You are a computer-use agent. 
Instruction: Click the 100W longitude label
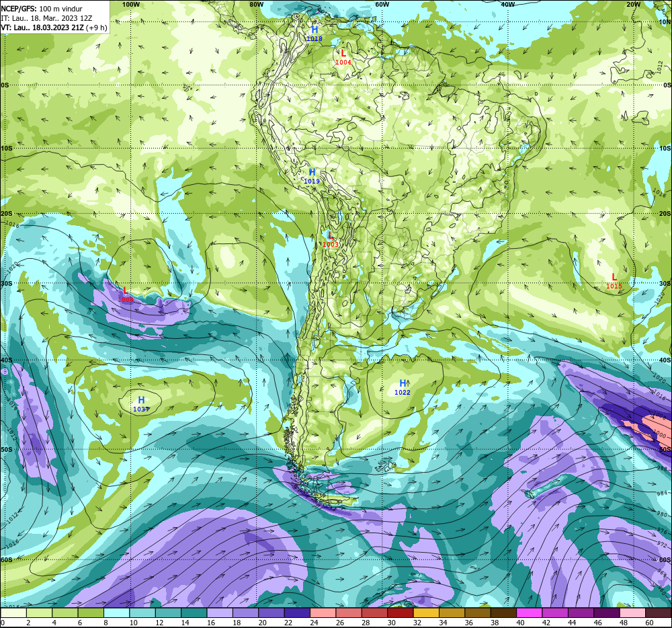(131, 4)
